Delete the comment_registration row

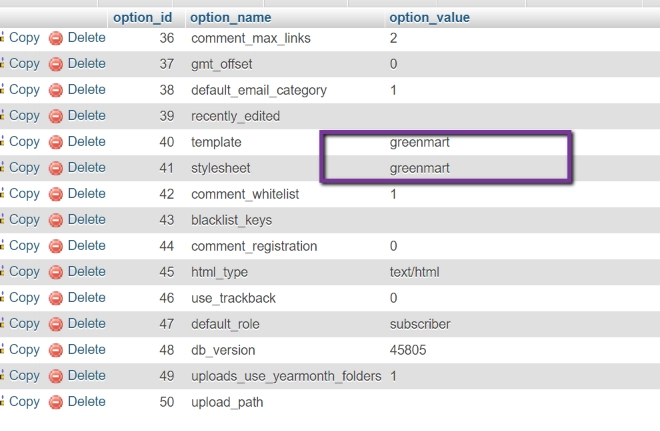pos(86,246)
